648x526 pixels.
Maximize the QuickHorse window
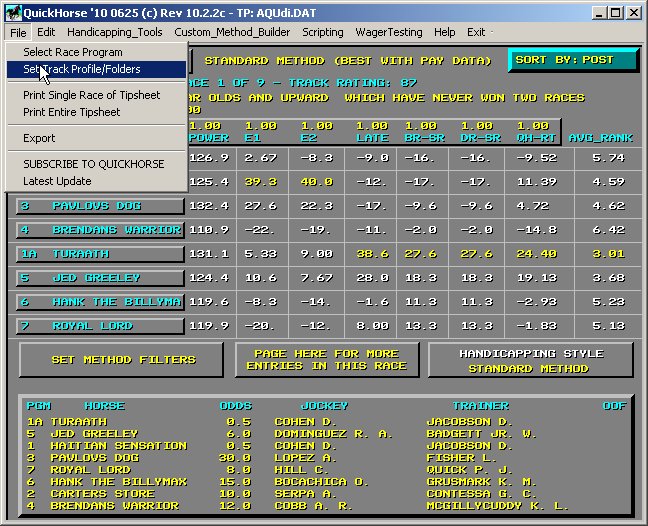pos(615,13)
